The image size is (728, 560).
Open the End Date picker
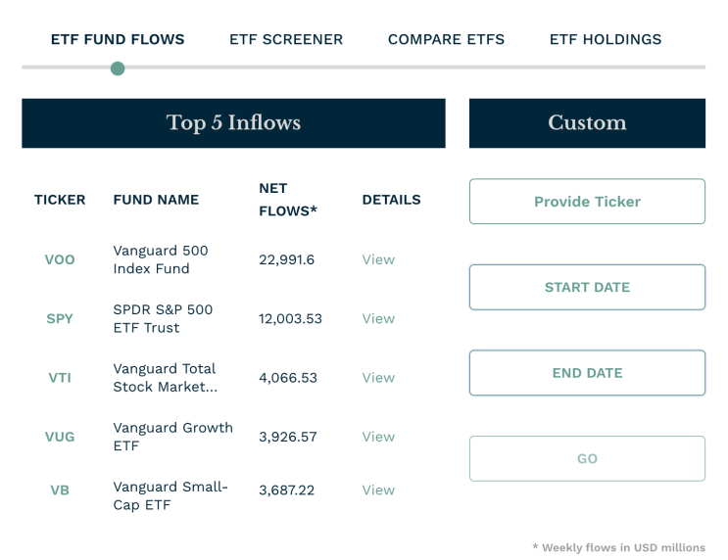click(x=587, y=373)
